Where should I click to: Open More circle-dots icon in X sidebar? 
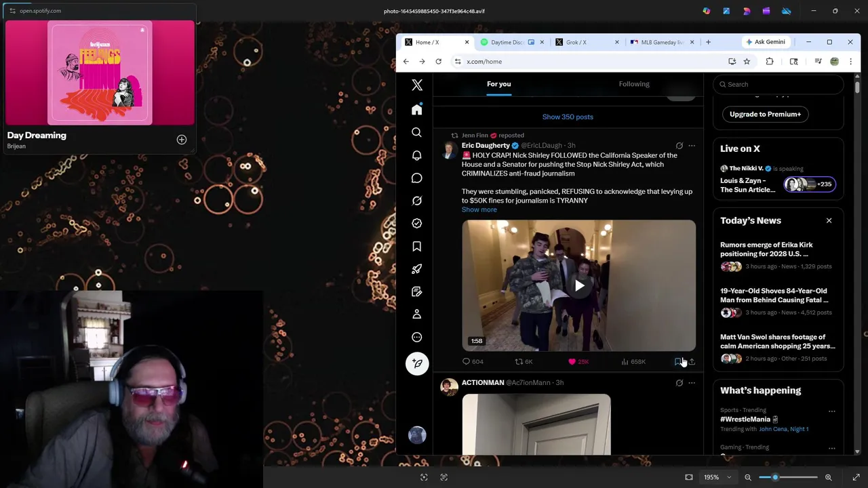[x=417, y=337]
